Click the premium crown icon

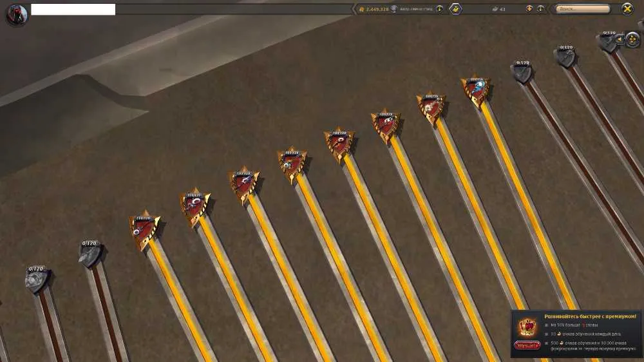528,327
